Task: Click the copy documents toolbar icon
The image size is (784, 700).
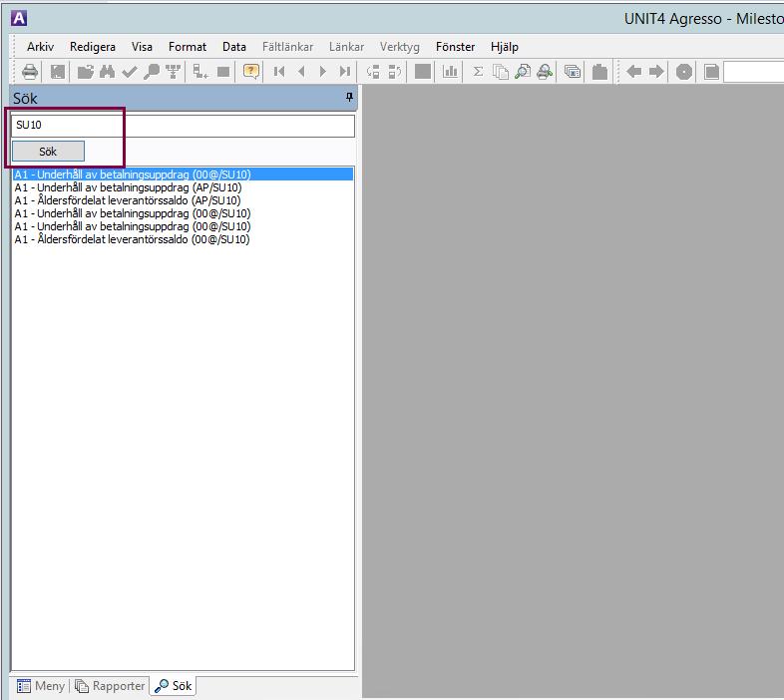Action: point(501,72)
